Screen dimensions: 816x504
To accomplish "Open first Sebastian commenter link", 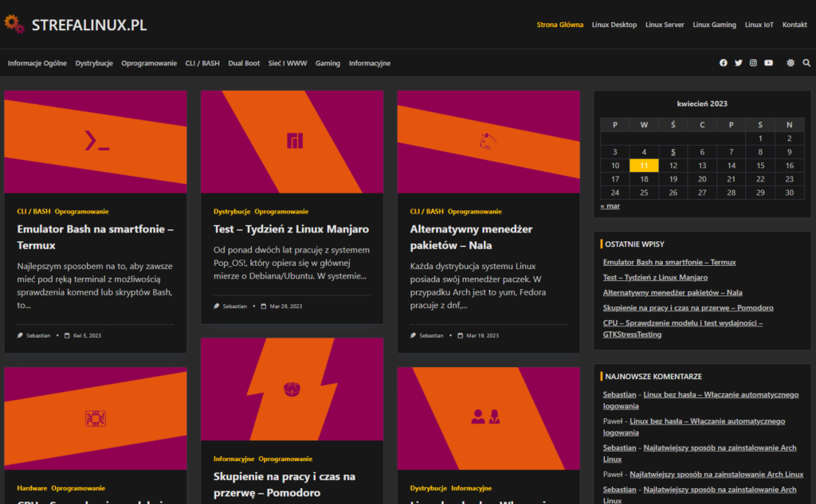I will click(619, 394).
